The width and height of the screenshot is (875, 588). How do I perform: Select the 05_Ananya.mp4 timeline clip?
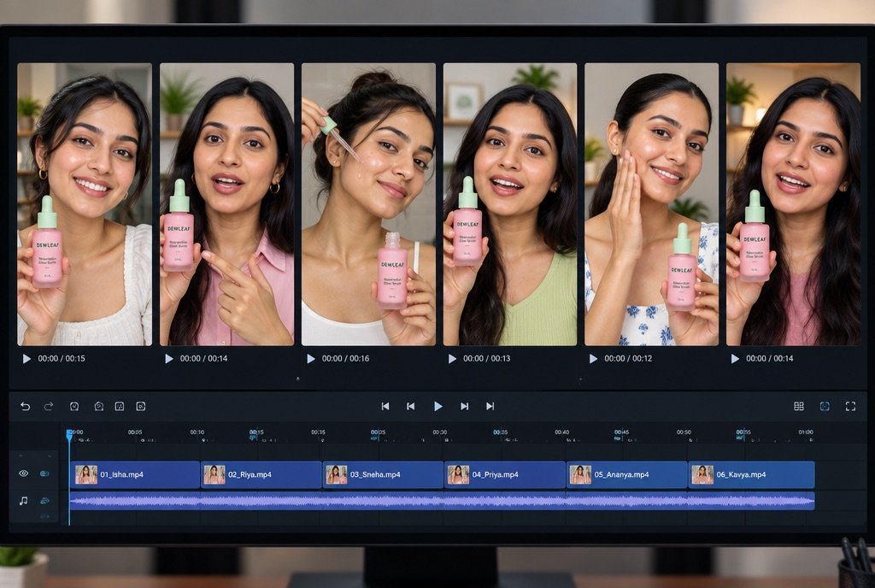click(626, 474)
